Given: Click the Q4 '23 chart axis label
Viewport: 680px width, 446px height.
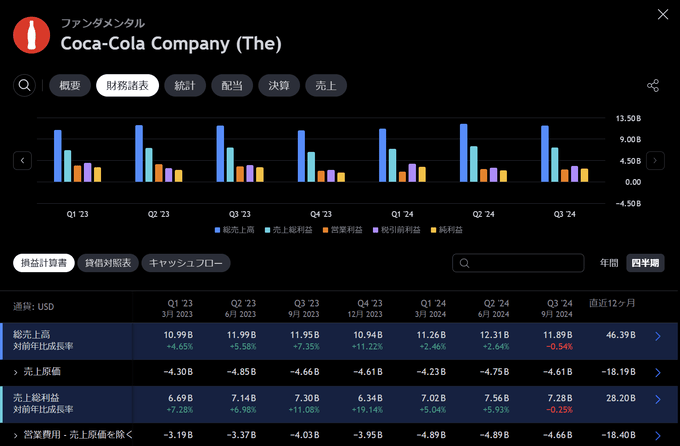Looking at the screenshot, I should click(321, 214).
